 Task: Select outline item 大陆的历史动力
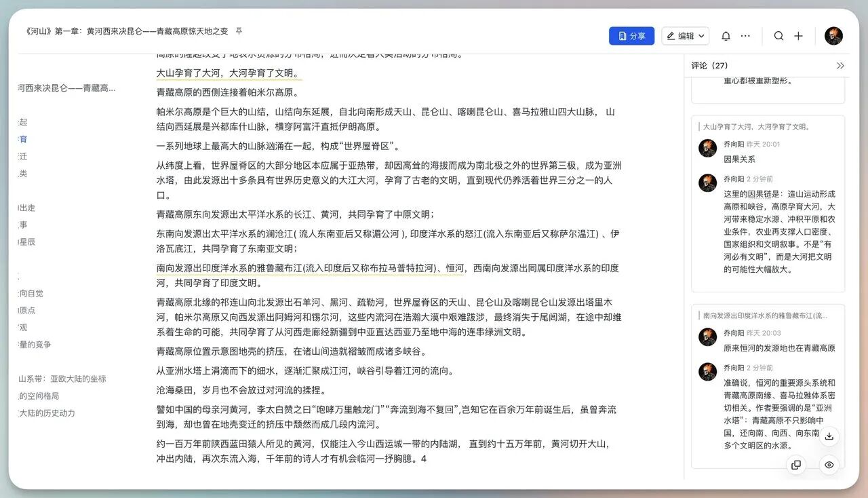tap(47, 413)
